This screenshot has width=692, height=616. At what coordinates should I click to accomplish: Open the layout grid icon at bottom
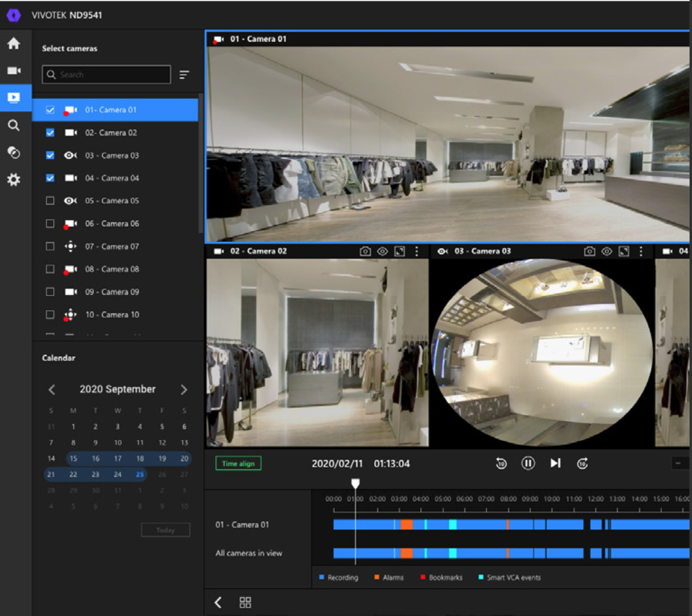click(x=245, y=603)
